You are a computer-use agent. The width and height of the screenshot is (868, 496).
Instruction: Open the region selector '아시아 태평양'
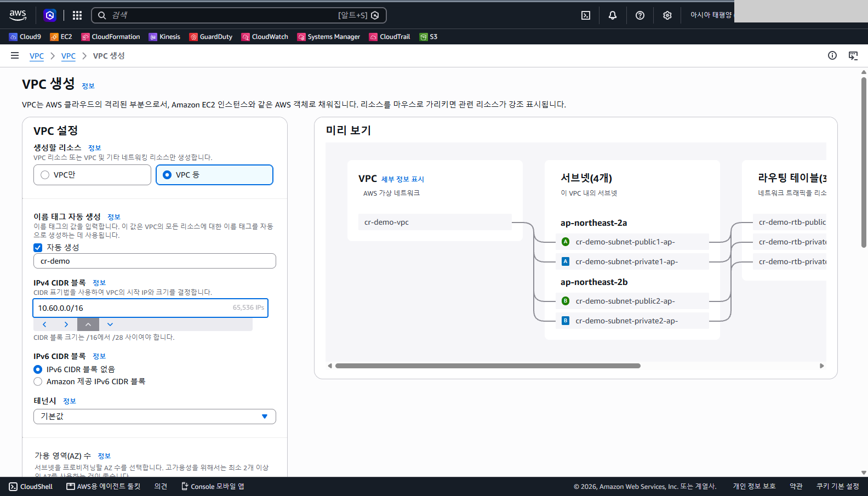coord(711,15)
